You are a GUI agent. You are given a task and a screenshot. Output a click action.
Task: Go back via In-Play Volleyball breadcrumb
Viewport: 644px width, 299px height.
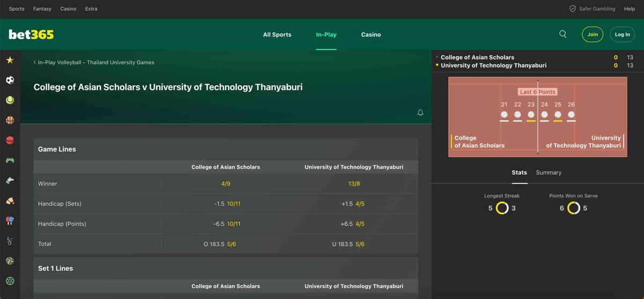(x=93, y=62)
